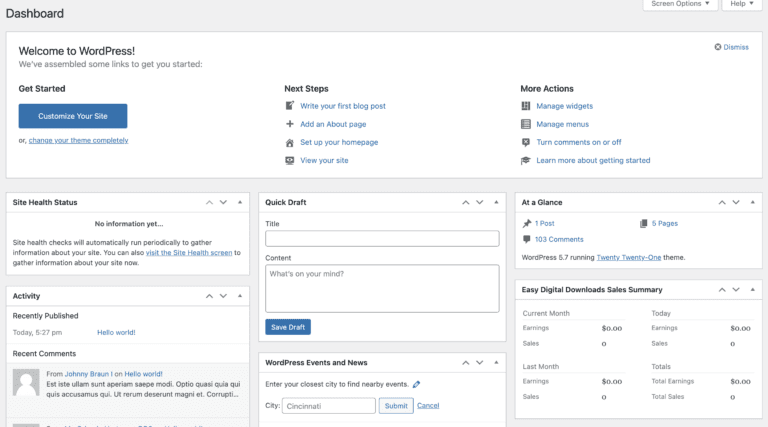
Task: Open Write your first blog post link
Action: pyautogui.click(x=343, y=106)
